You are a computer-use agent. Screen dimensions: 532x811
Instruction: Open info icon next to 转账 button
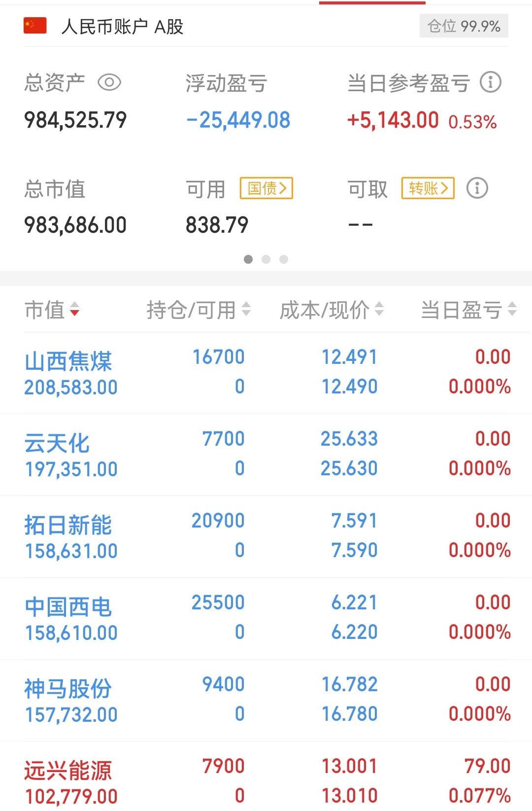tap(477, 188)
